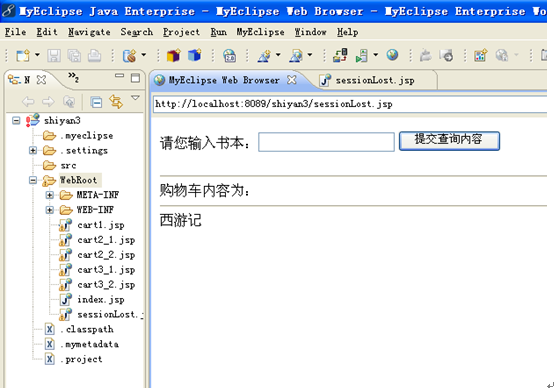Open the Help menu
The height and width of the screenshot is (388, 557).
click(x=347, y=32)
